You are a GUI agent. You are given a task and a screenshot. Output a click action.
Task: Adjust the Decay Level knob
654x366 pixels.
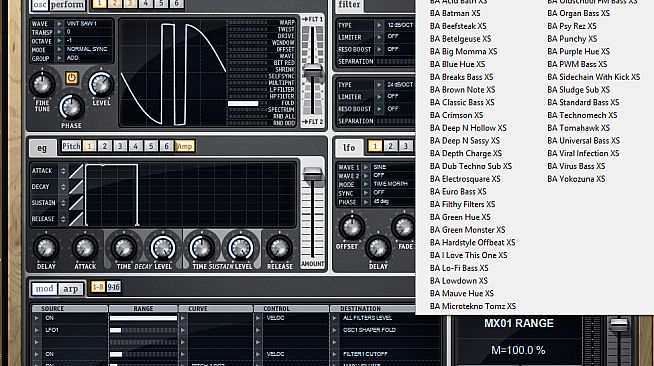[x=163, y=248]
